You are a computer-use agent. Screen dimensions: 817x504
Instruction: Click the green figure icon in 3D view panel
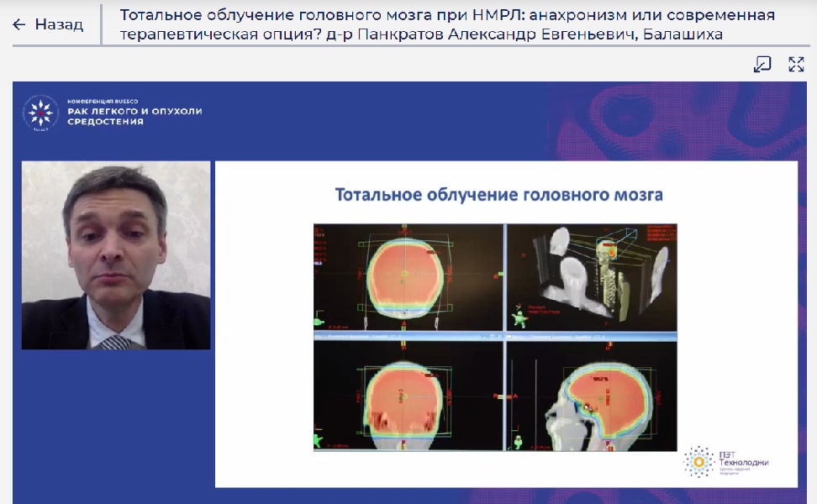pos(519,318)
